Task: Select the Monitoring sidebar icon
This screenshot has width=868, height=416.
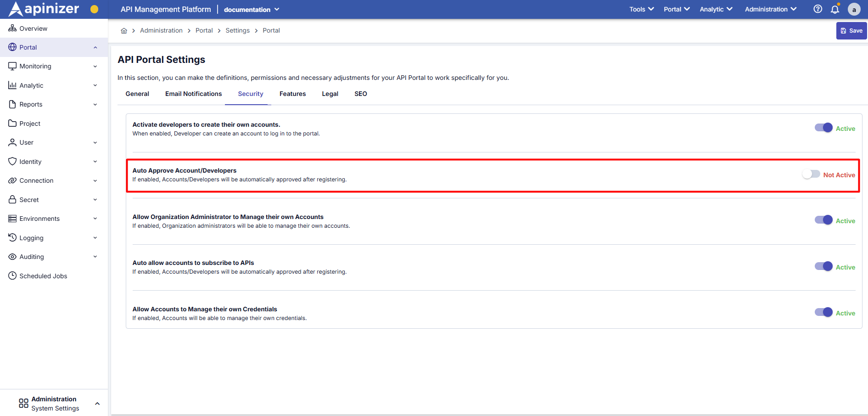Action: (x=12, y=66)
